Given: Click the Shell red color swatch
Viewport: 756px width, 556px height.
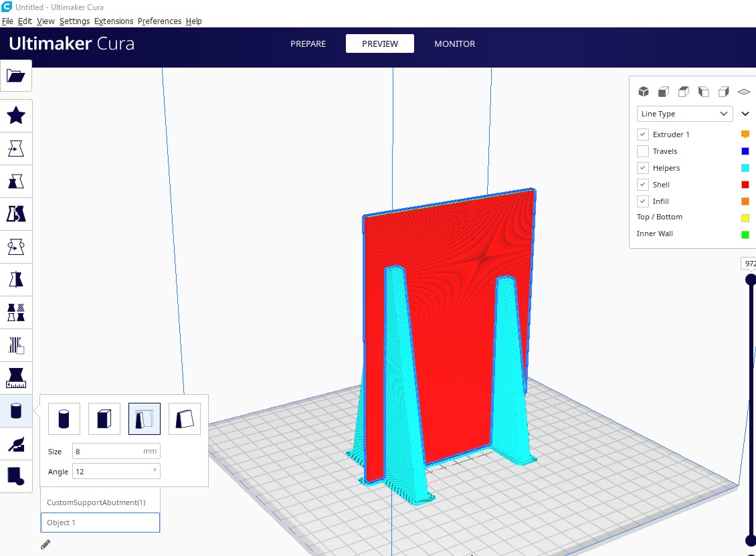Looking at the screenshot, I should coord(745,185).
